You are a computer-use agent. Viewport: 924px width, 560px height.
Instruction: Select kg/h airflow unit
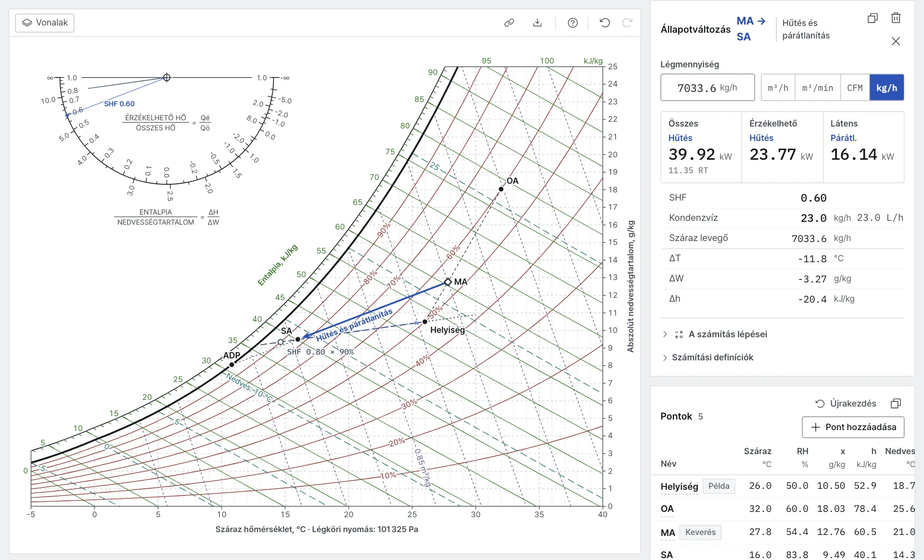pyautogui.click(x=886, y=88)
